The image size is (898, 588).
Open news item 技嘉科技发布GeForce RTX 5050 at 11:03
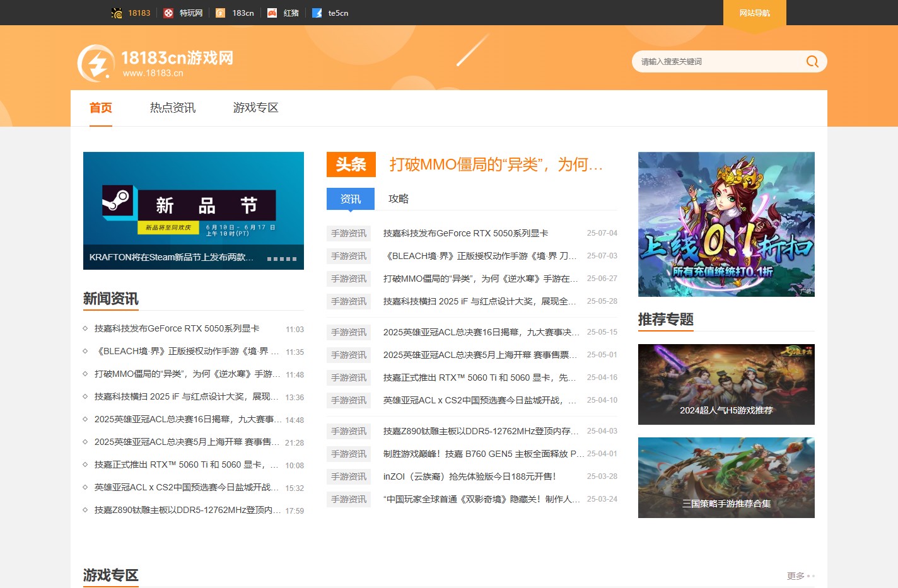tap(177, 328)
